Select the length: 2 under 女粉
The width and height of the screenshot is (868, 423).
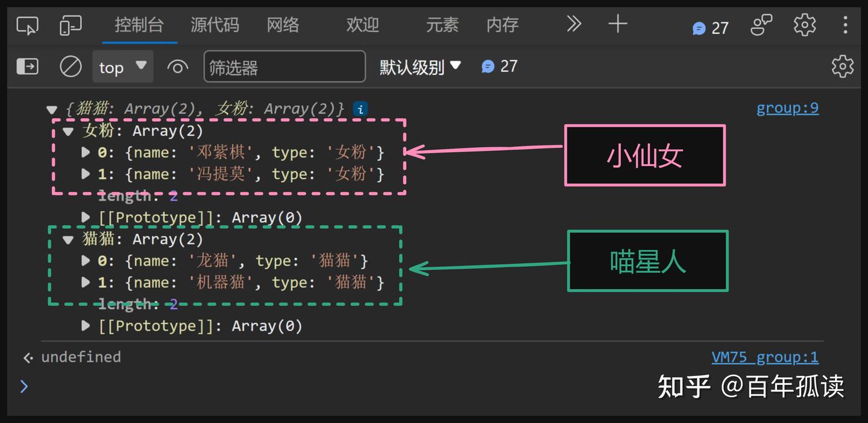(x=138, y=196)
